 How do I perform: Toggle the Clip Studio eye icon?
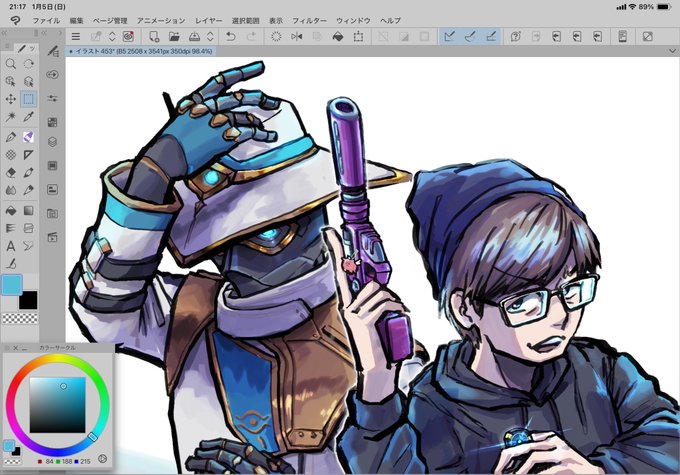point(128,37)
